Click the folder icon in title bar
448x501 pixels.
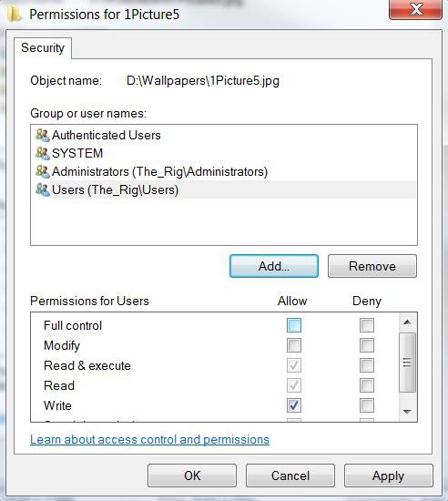14,14
